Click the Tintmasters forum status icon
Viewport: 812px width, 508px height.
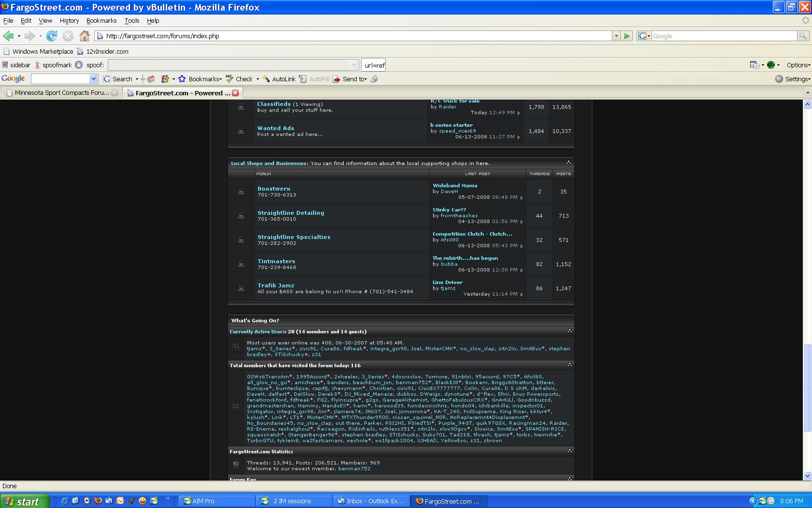tap(241, 264)
